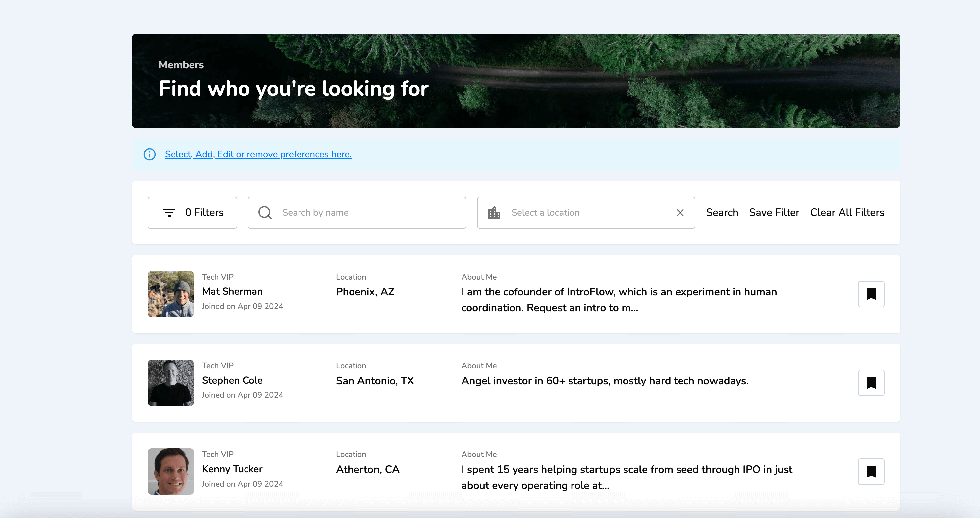Bookmark Stephen Cole's profile
Viewport: 980px width, 518px height.
click(x=871, y=383)
